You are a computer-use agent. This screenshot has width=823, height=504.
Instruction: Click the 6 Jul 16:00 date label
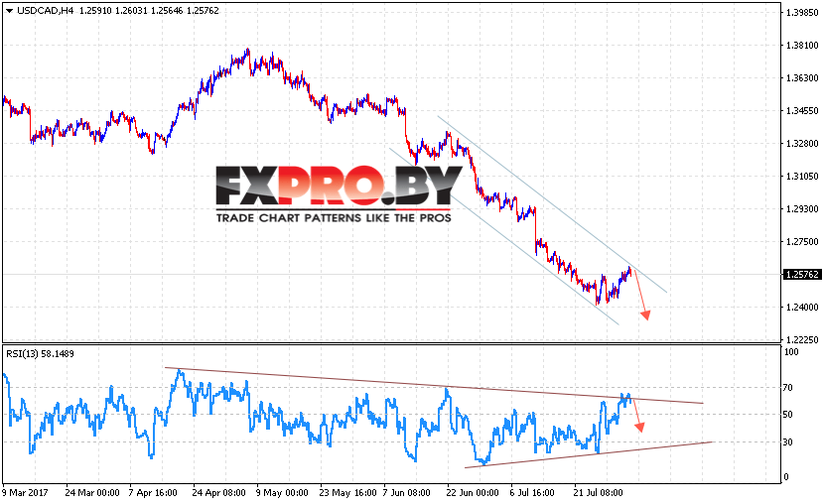(532, 493)
